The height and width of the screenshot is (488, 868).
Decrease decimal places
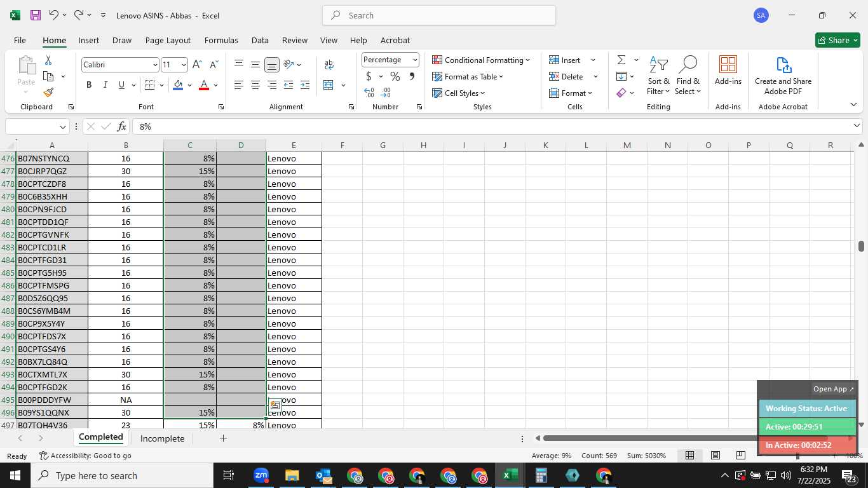tap(386, 93)
